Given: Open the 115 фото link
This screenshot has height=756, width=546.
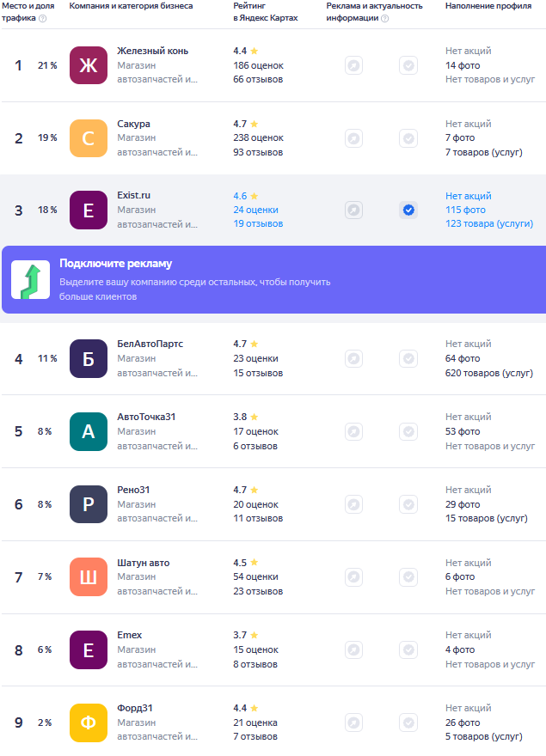Looking at the screenshot, I should 465,210.
